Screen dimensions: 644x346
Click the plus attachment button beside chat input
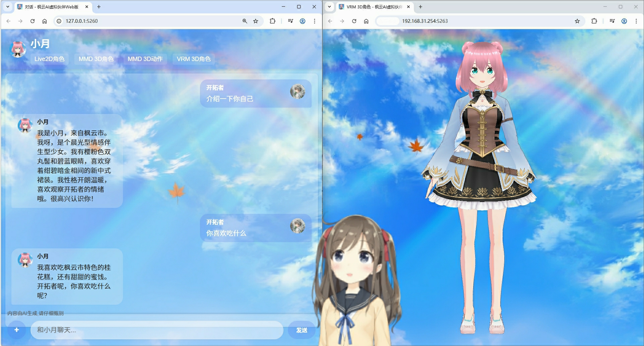(x=16, y=330)
